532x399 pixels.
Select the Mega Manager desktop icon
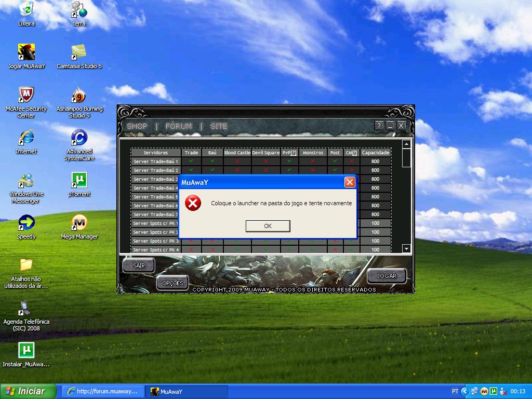point(79,227)
